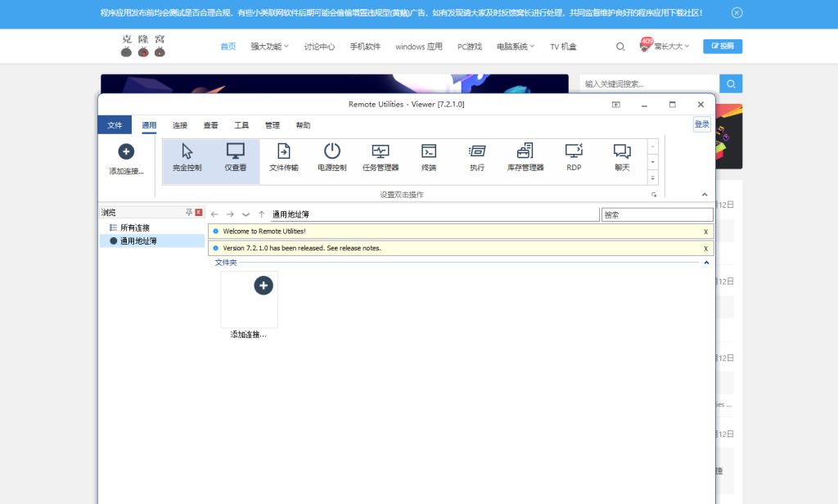Screen dimensions: 838x504
Task: Open the Inventory manager tool
Action: pos(525,157)
